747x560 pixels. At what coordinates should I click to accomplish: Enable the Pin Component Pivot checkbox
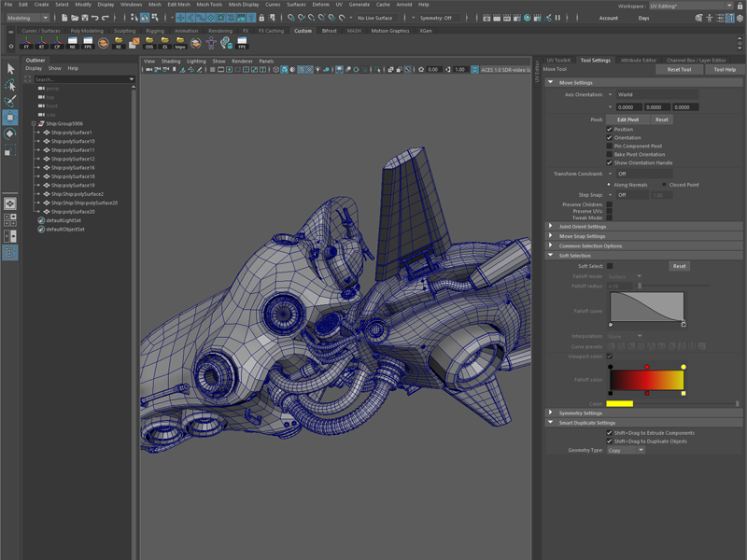click(x=610, y=147)
